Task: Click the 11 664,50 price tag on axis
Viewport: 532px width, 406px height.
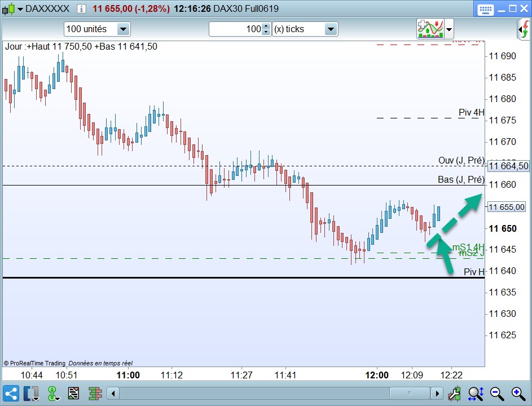Action: tap(508, 166)
